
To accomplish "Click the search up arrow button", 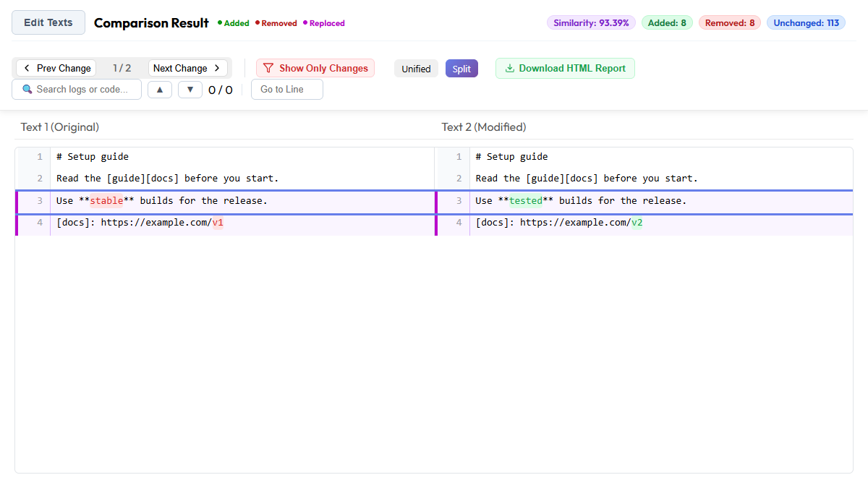I will coord(160,90).
